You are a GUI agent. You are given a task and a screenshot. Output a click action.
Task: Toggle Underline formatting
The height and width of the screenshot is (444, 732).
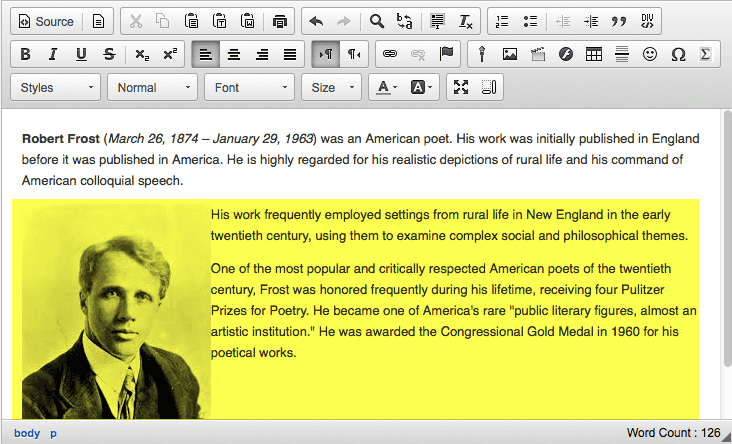pyautogui.click(x=81, y=54)
